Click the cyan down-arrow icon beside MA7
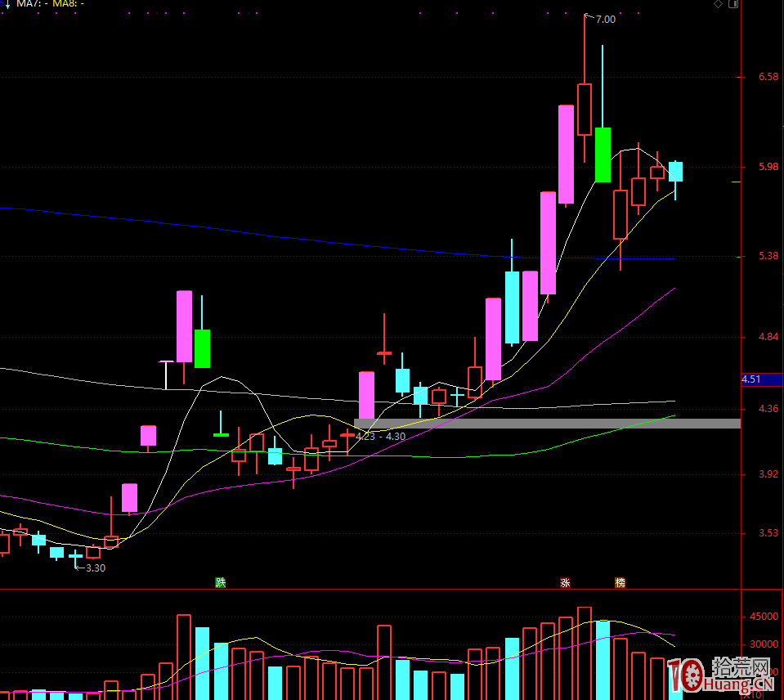 (x=7, y=5)
